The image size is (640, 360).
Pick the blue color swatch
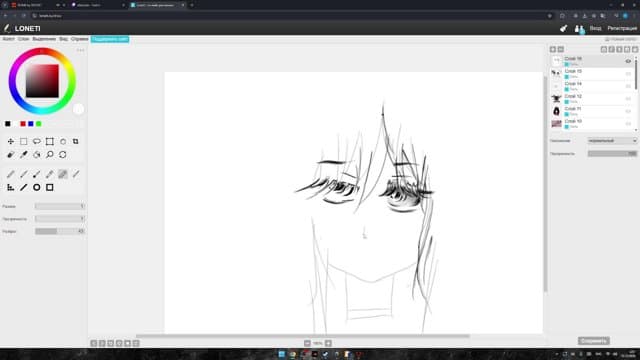[x=31, y=124]
